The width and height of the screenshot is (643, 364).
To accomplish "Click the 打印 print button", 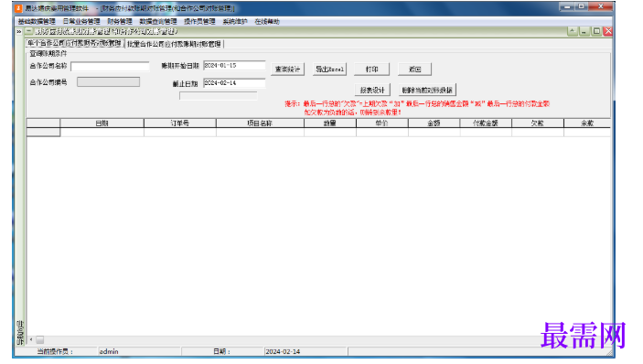I will 371,70.
